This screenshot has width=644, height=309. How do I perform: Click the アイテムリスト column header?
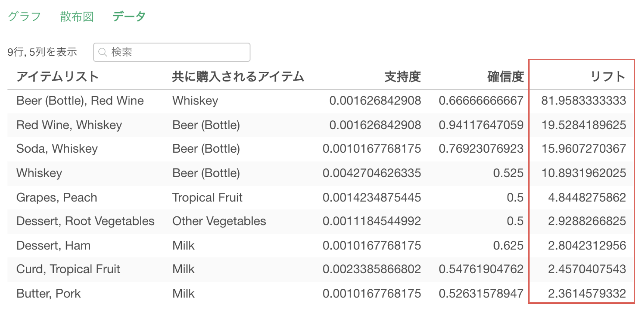58,77
